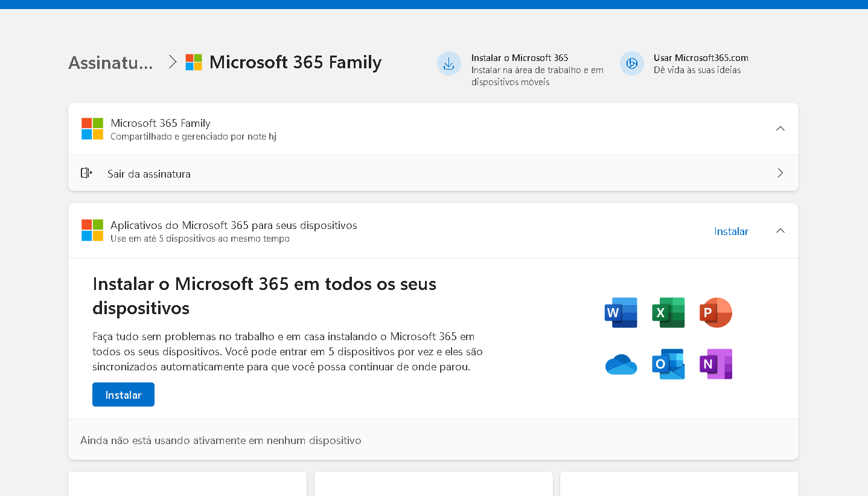Click the Instalar link in the section header
Image resolution: width=868 pixels, height=496 pixels.
pyautogui.click(x=731, y=231)
